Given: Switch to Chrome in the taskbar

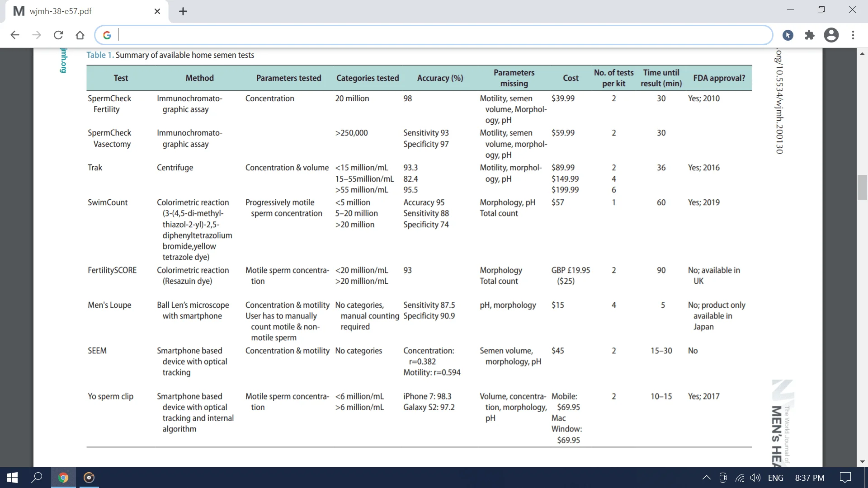Looking at the screenshot, I should click(63, 478).
